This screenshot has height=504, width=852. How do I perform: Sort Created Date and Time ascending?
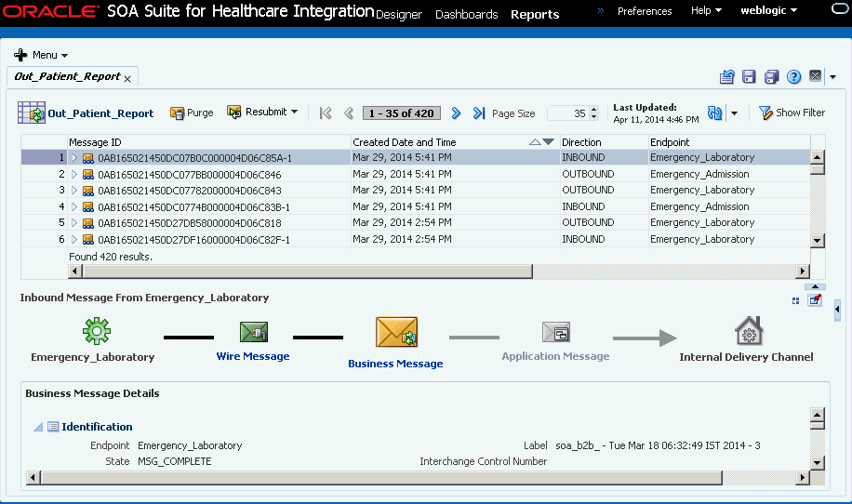pos(535,141)
